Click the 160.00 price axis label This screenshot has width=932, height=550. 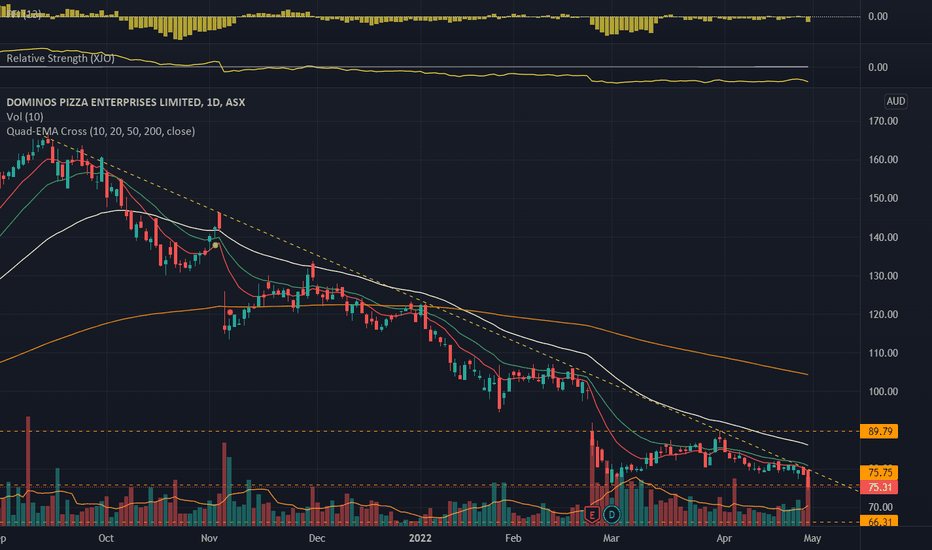[883, 159]
